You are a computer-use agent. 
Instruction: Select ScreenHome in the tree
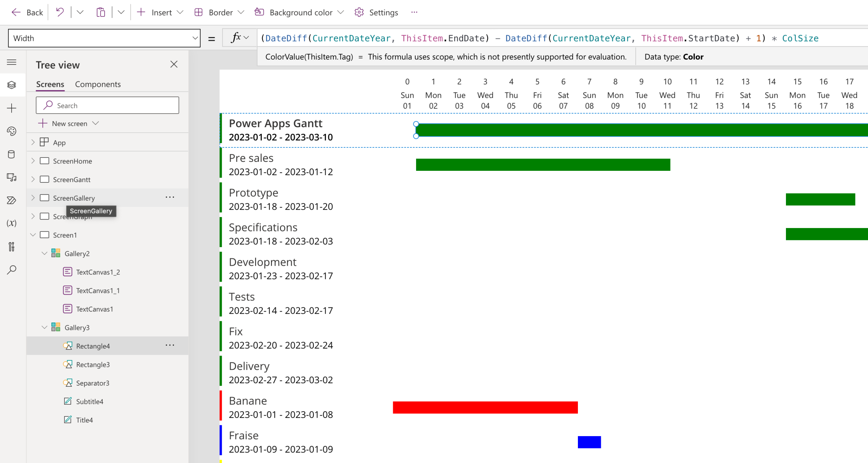pyautogui.click(x=72, y=161)
